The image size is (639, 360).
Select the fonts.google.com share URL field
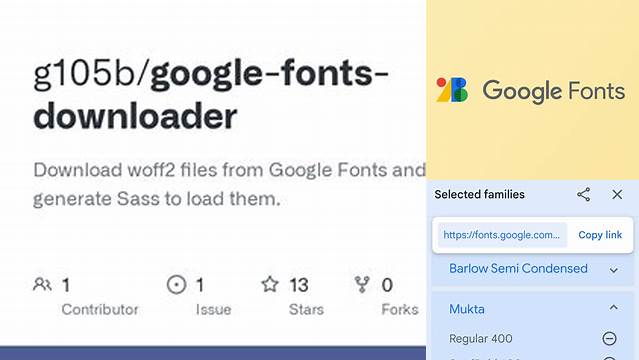click(502, 235)
